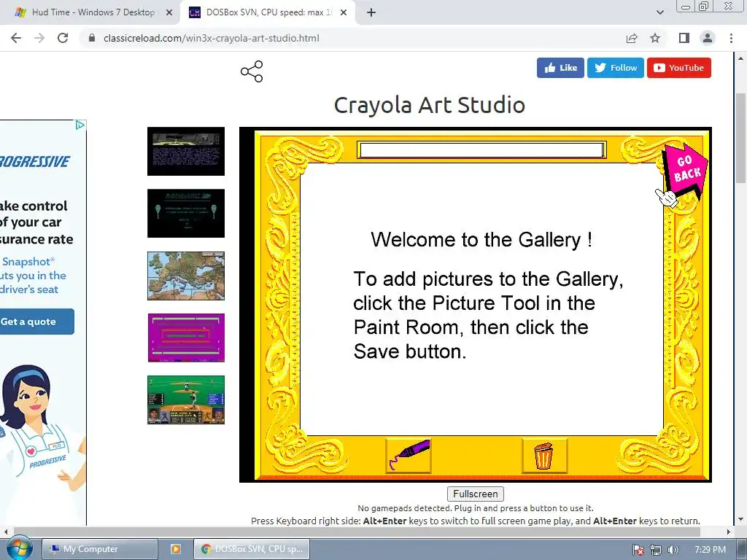Open My Computer from the taskbar
This screenshot has width=747, height=560.
point(99,549)
